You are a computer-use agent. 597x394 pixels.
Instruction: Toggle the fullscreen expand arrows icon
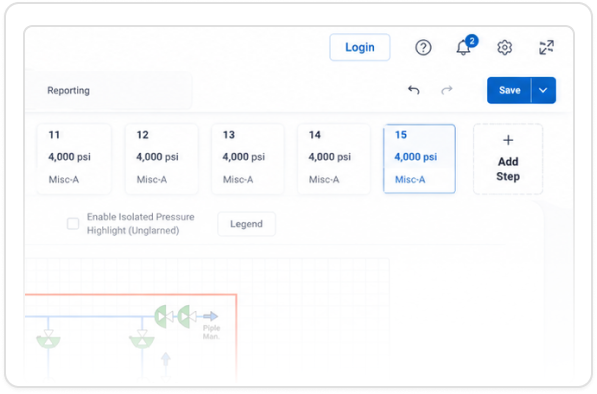pyautogui.click(x=546, y=48)
